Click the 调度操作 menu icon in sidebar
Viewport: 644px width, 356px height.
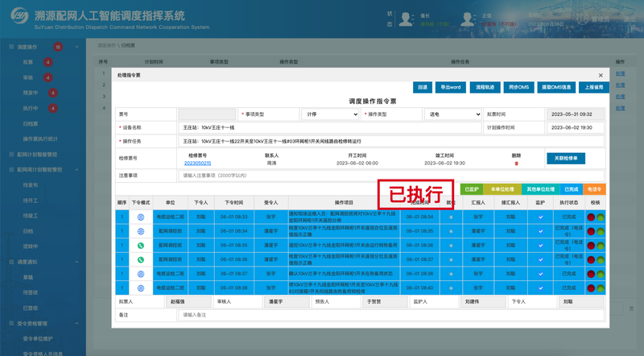click(11, 47)
